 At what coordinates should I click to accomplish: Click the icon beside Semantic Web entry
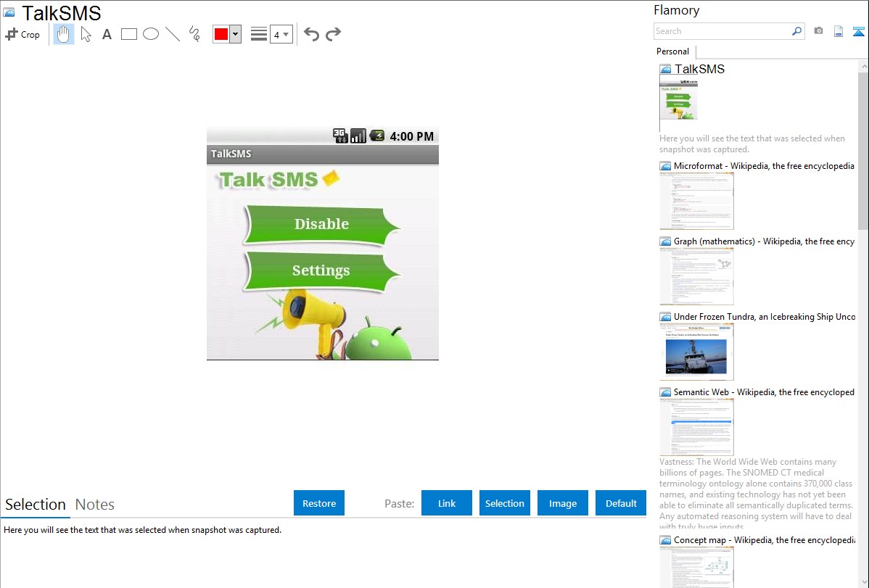[x=665, y=392]
